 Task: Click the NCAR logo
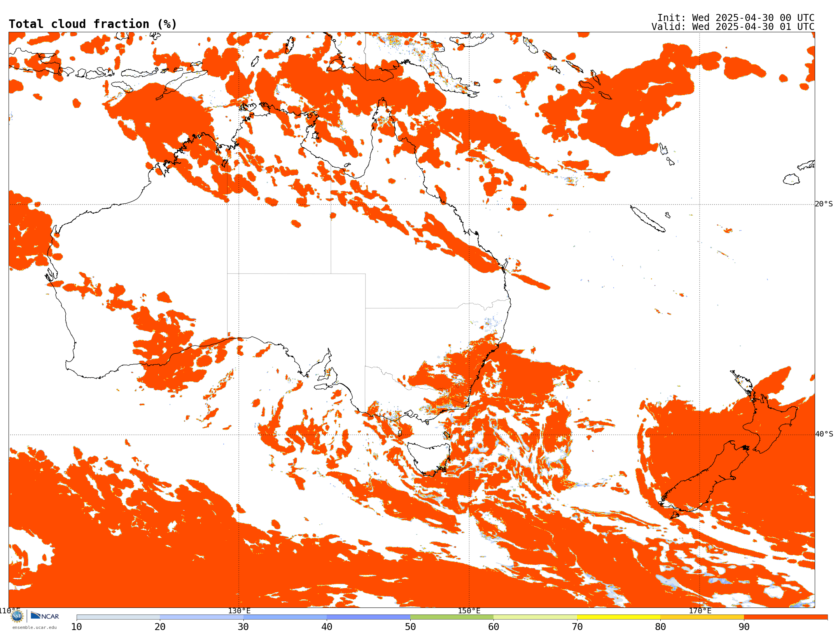pyautogui.click(x=45, y=616)
